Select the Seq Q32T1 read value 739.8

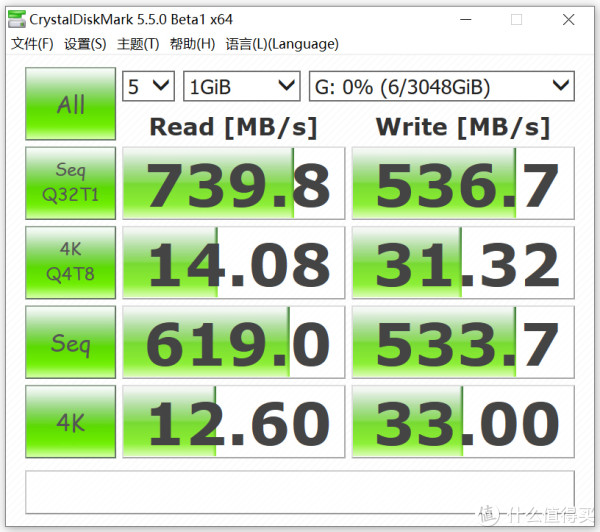tap(233, 183)
